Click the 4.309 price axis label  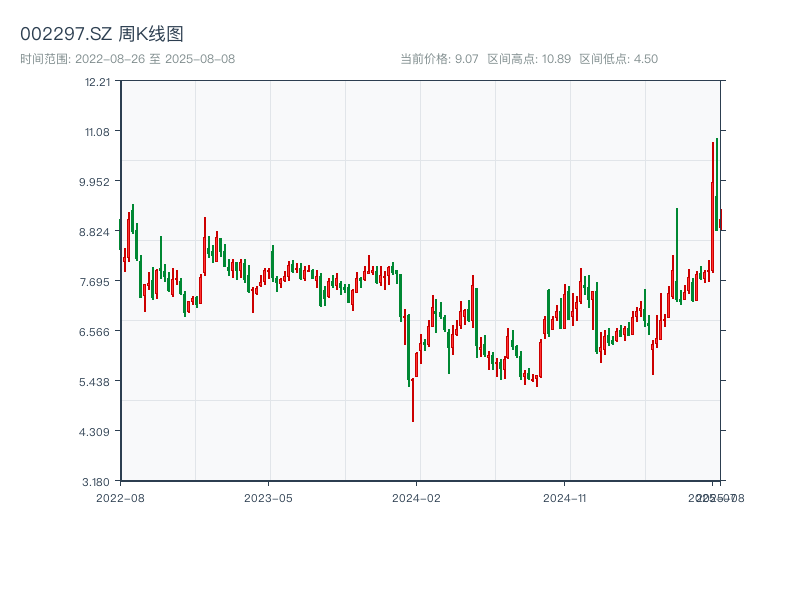point(96,432)
